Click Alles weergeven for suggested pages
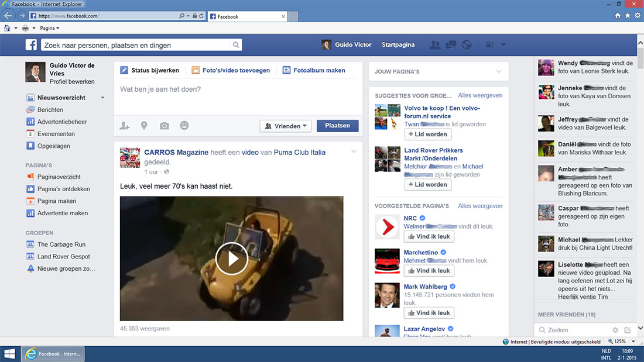The image size is (644, 362). pyautogui.click(x=480, y=206)
